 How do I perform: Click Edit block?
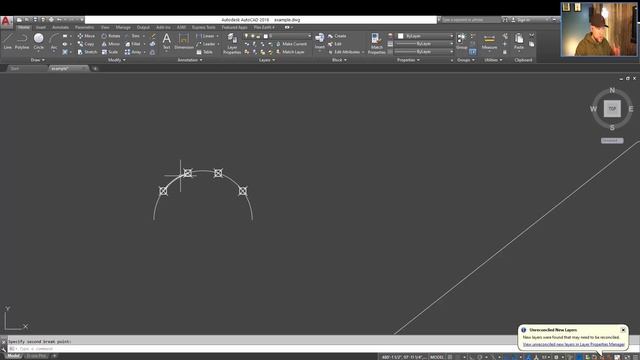(334, 44)
